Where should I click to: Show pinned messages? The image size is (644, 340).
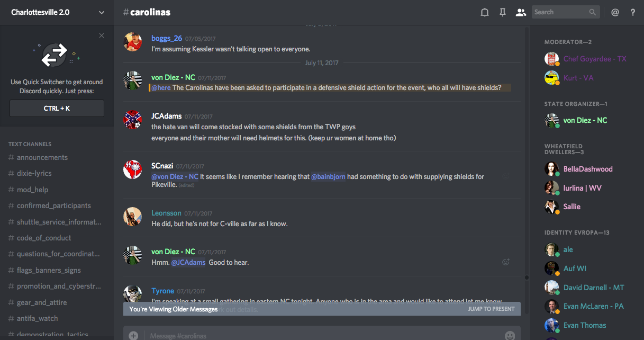[x=503, y=12]
